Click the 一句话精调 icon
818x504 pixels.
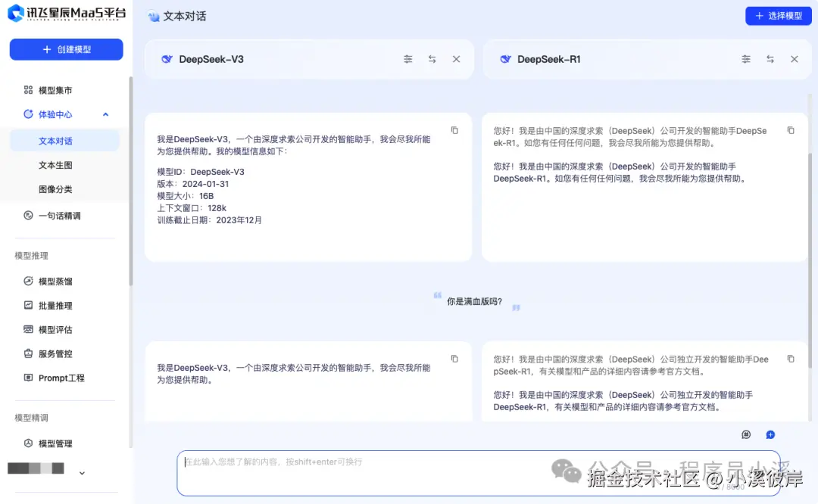coord(28,215)
